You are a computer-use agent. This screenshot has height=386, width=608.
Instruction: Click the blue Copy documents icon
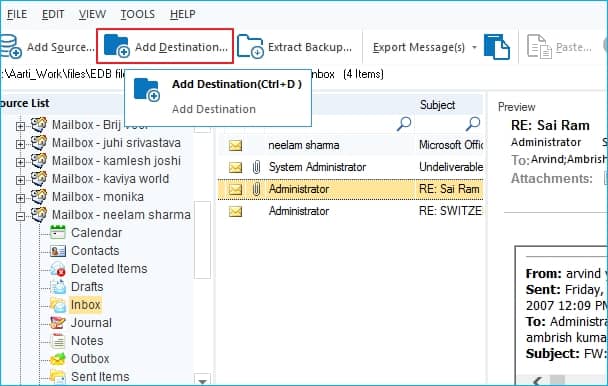click(x=496, y=47)
